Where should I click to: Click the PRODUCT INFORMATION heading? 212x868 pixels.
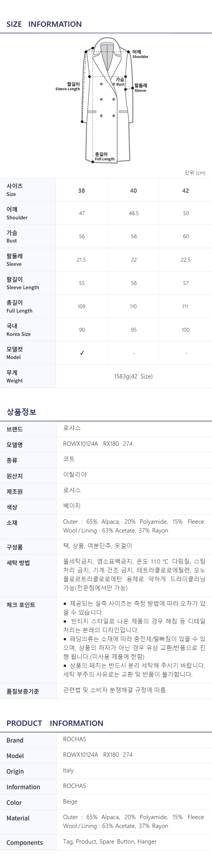click(x=55, y=723)
